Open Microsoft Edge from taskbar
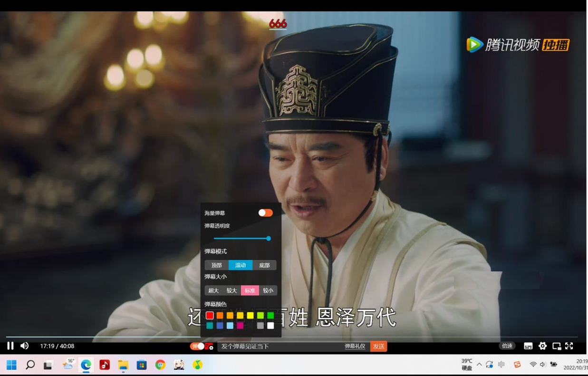This screenshot has width=588, height=376. 86,365
